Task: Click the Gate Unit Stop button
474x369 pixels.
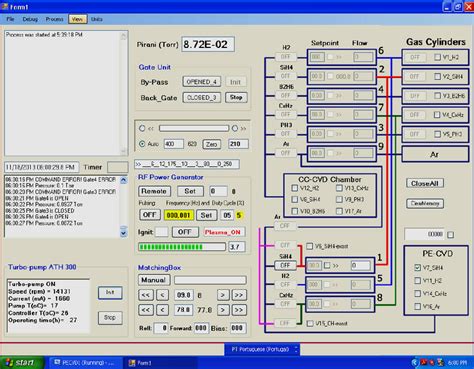Action: click(236, 97)
